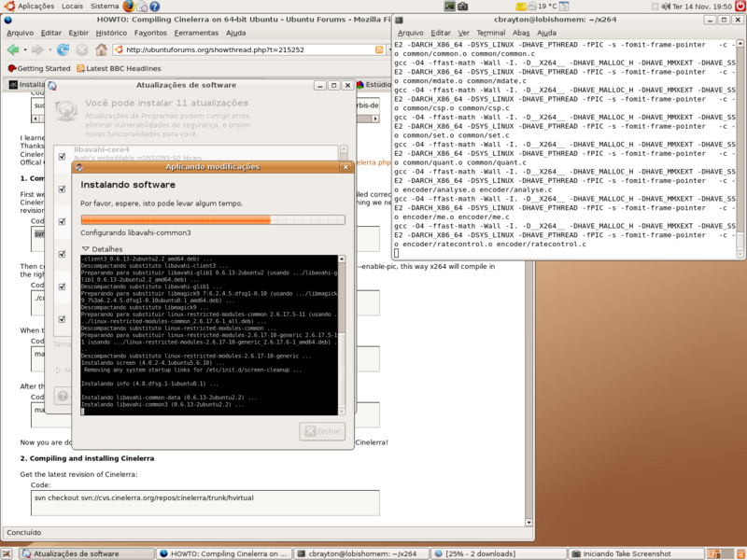The image size is (747, 560).
Task: Open Firefox Favoritos menu
Action: click(x=150, y=33)
